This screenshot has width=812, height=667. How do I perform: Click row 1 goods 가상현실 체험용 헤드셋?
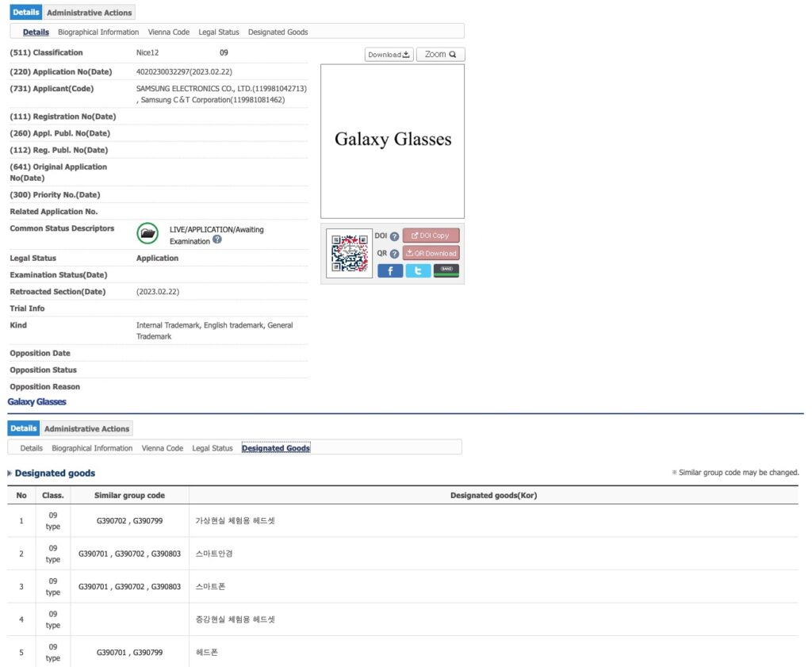coord(235,521)
